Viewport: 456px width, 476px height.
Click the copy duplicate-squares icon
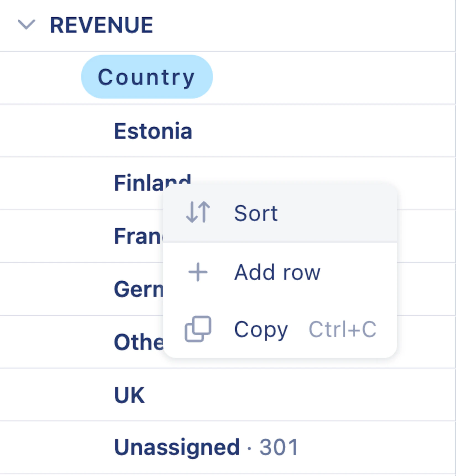[x=198, y=329]
